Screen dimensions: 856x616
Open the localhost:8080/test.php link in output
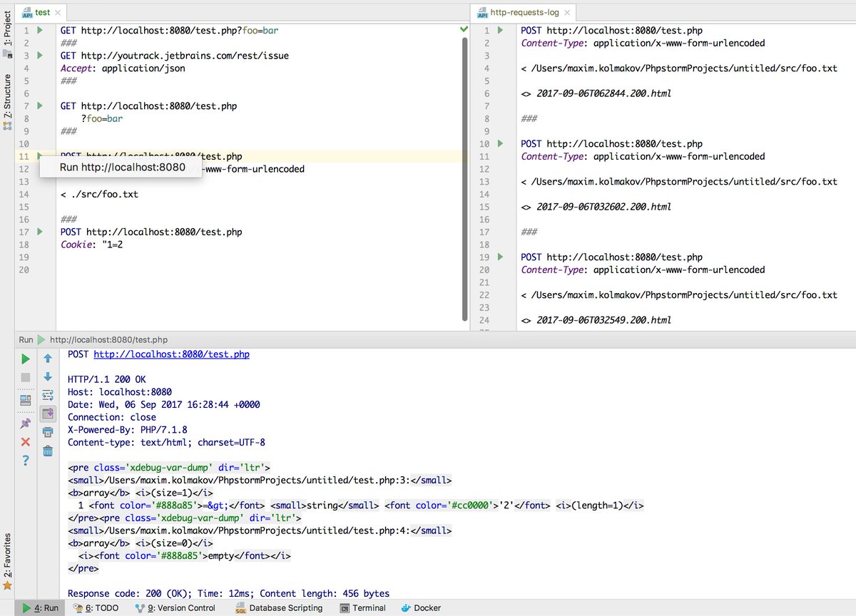(x=171, y=354)
